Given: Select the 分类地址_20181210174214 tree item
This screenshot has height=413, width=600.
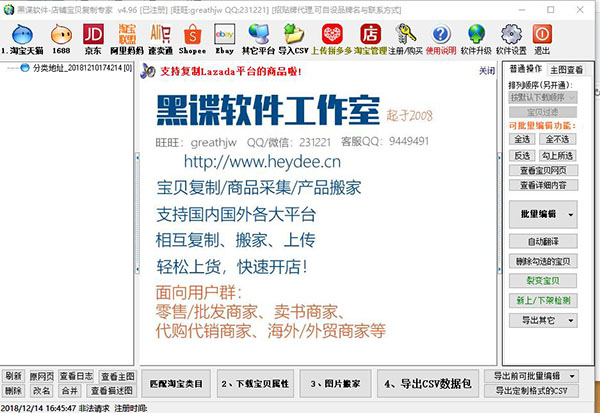Looking at the screenshot, I should click(x=82, y=68).
